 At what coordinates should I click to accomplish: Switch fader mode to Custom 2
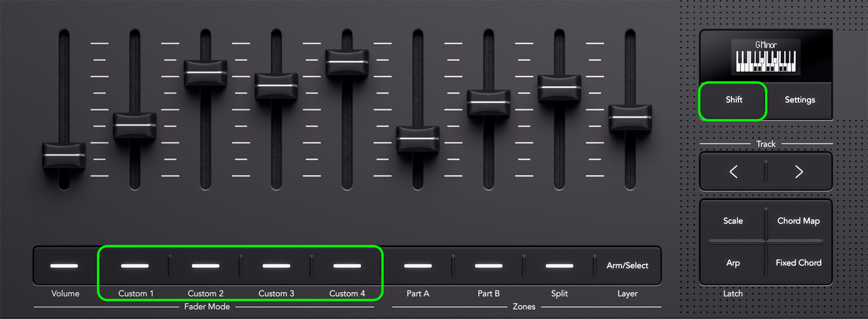coord(206,265)
